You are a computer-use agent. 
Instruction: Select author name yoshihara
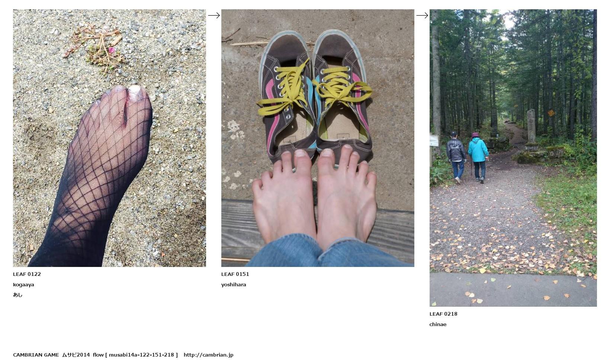pyautogui.click(x=234, y=285)
